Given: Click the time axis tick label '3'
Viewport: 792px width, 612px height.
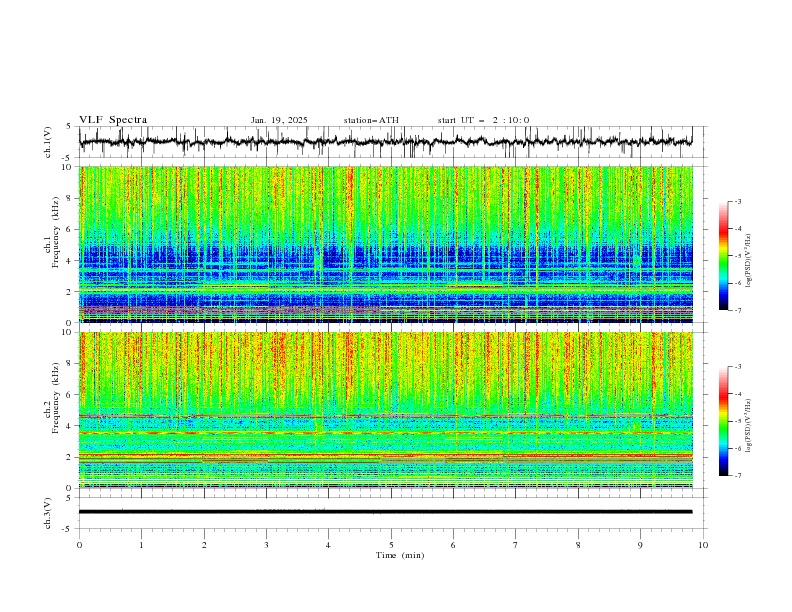Looking at the screenshot, I should coord(266,545).
